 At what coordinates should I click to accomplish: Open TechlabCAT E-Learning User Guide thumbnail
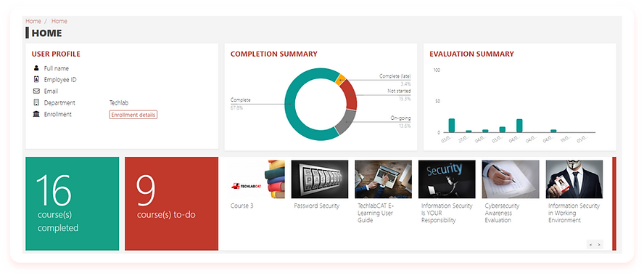click(383, 179)
